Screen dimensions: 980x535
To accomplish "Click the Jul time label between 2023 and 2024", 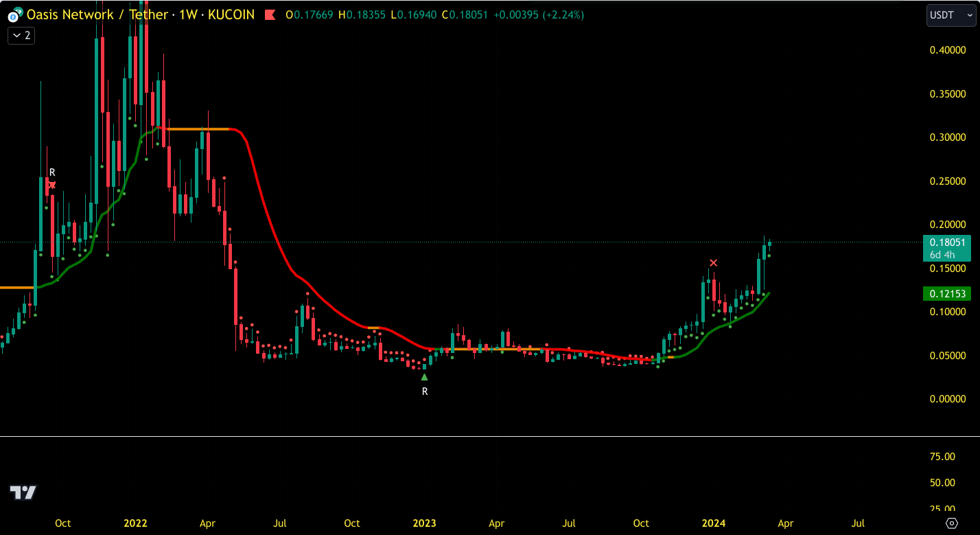I will pyautogui.click(x=569, y=523).
